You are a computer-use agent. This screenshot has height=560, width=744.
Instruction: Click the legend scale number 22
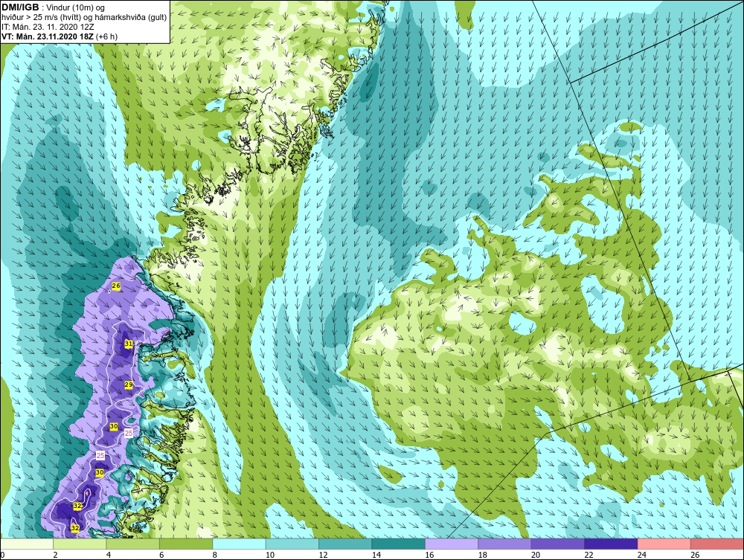pos(589,555)
